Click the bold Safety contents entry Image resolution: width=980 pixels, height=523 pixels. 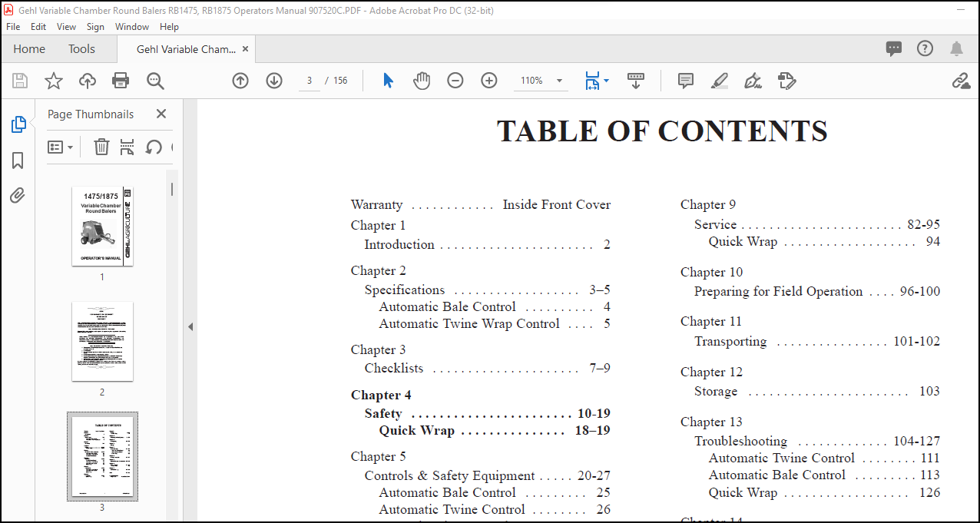point(487,413)
